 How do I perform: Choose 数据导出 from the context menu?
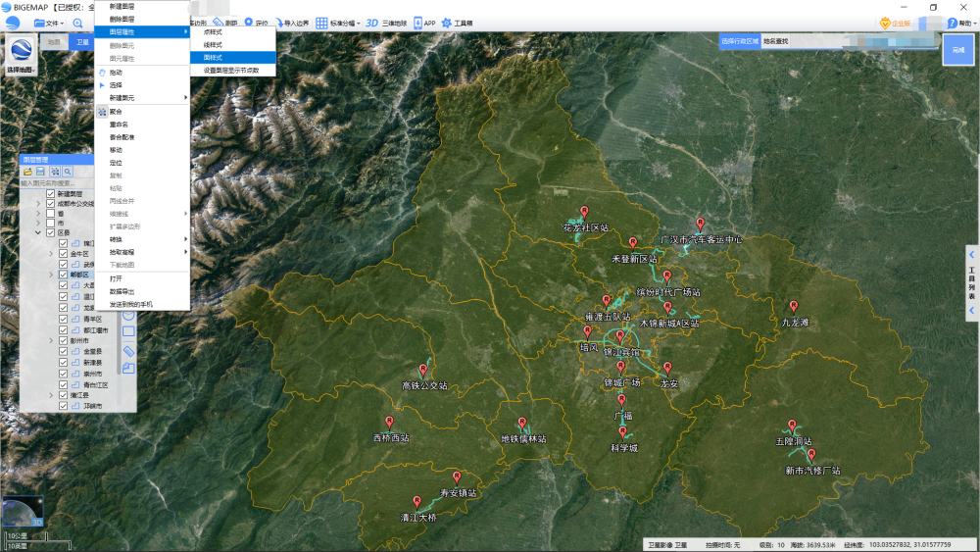[122, 291]
